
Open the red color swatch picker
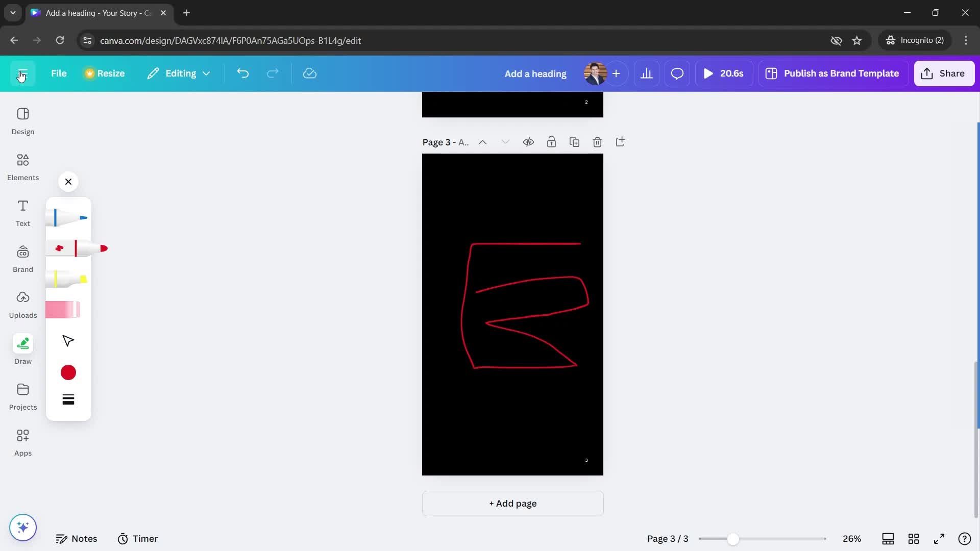coord(68,372)
